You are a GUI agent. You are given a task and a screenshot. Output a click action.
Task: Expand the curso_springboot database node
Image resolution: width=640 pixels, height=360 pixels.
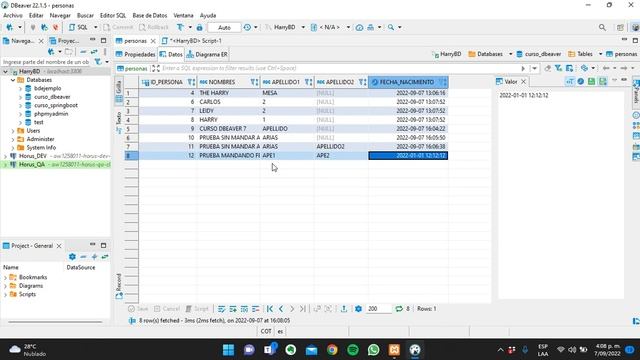(x=20, y=105)
